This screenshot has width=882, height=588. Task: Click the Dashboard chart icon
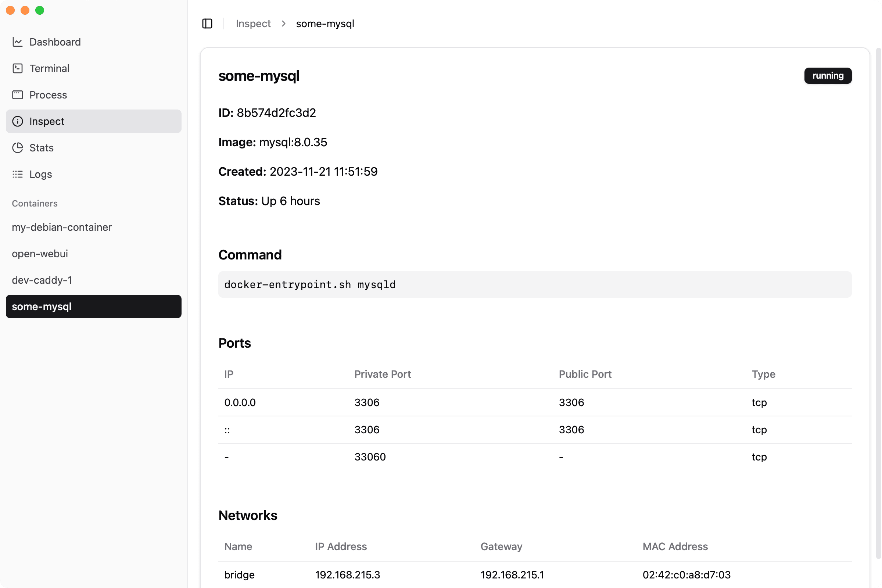pos(18,42)
